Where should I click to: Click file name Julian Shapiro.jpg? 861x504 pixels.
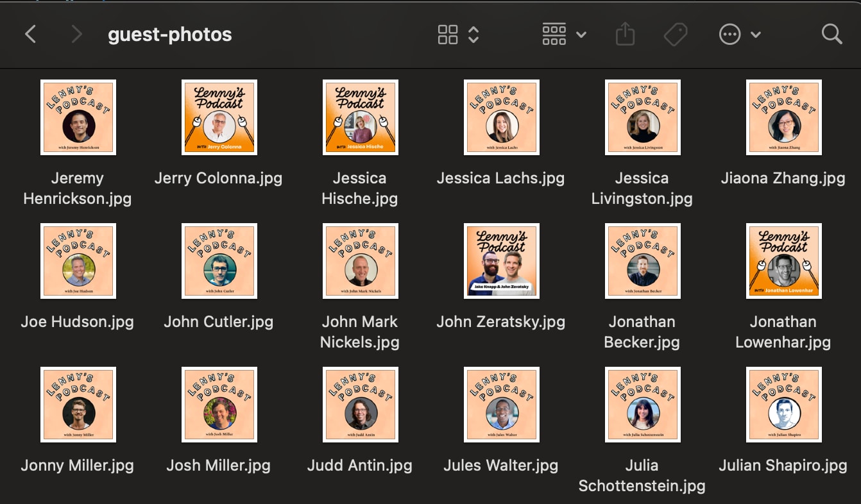pos(783,466)
